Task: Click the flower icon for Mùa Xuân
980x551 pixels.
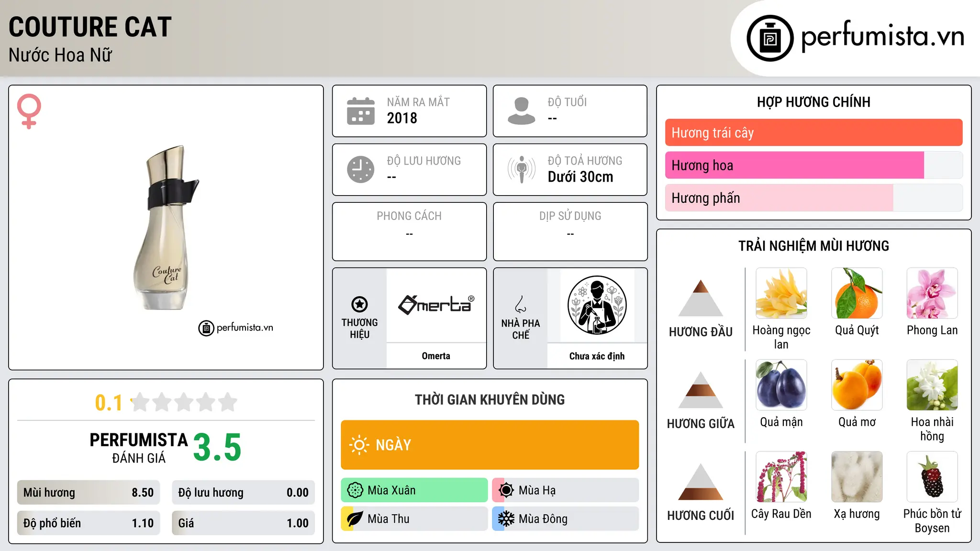Action: pyautogui.click(x=355, y=490)
